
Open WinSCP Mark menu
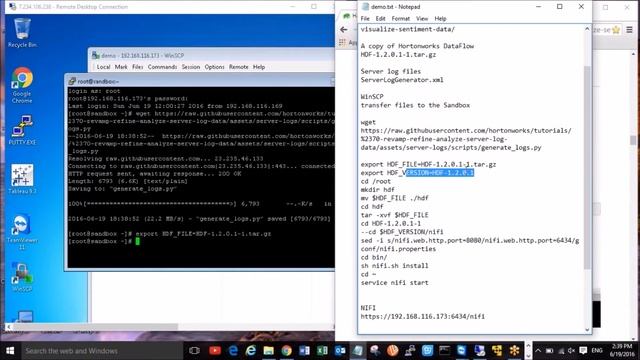click(121, 67)
